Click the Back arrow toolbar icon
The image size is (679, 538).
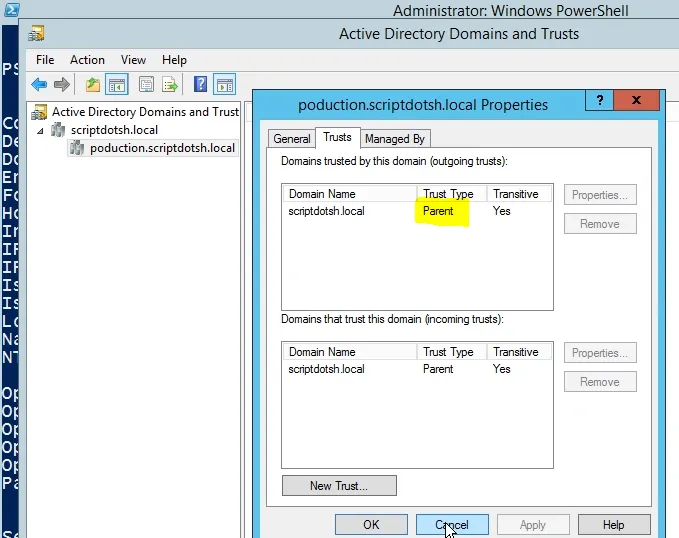(x=39, y=84)
